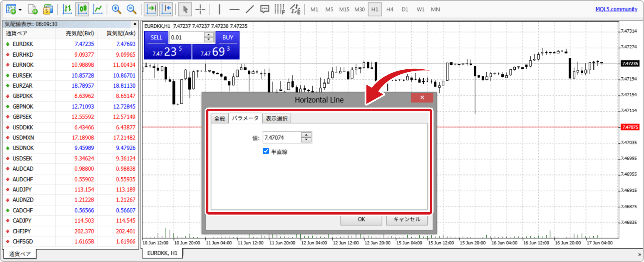Click the red arrow icon beside GBPDKK

(8, 96)
